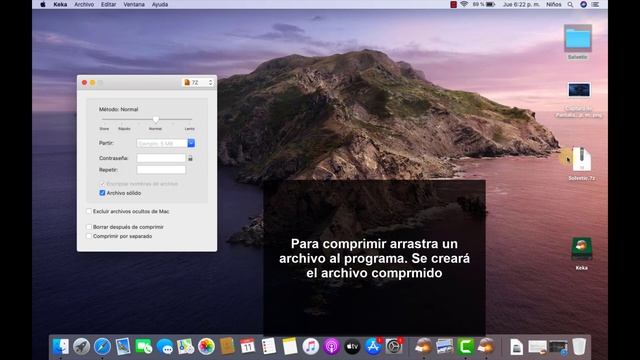Open the Niños user switching menu

(554, 4)
